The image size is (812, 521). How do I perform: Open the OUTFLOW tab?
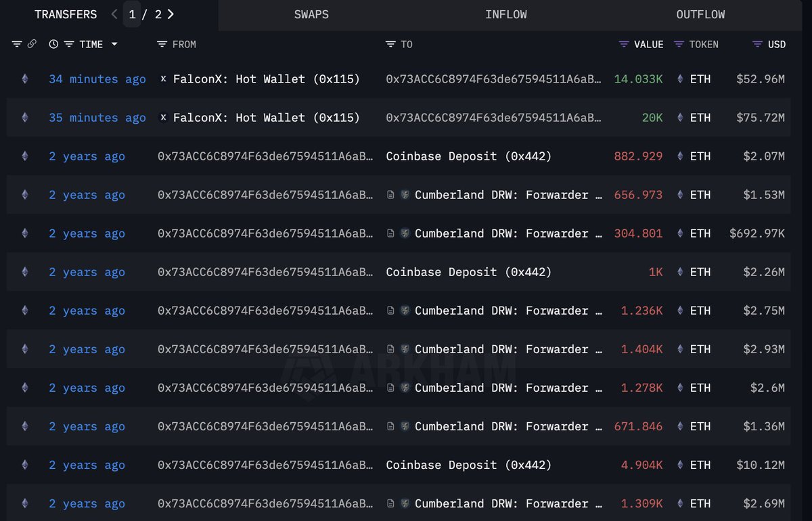click(x=700, y=14)
